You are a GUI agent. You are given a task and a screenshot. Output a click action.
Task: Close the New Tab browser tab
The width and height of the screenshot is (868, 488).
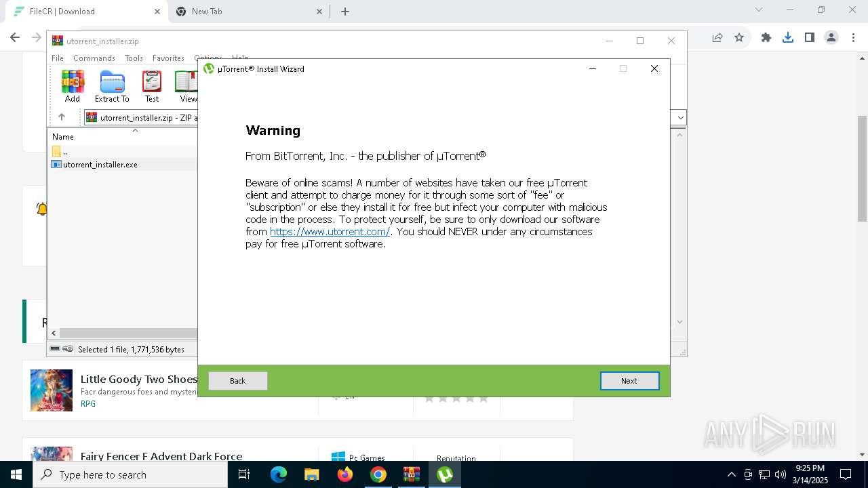(x=320, y=12)
